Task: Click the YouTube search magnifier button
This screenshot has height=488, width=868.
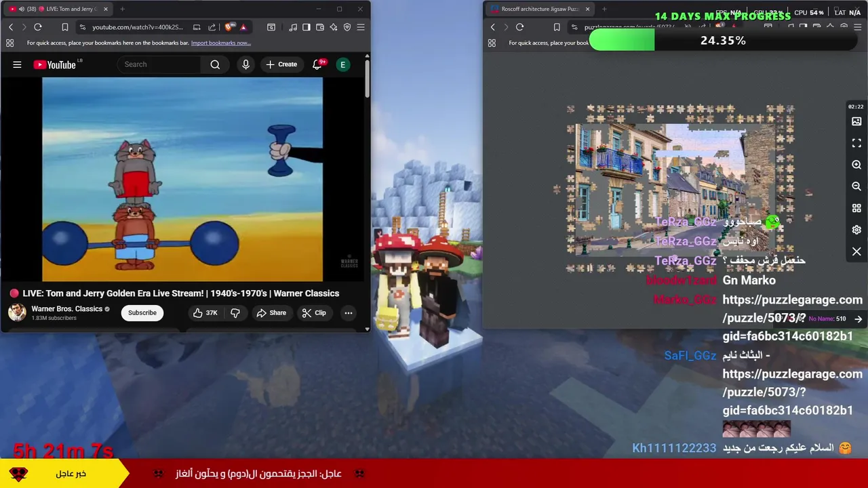Action: click(215, 64)
